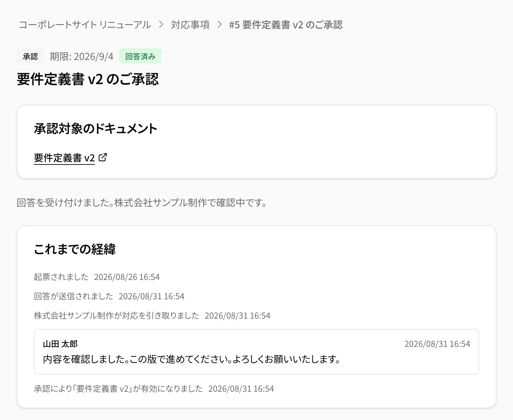This screenshot has height=420, width=513.
Task: Open the 要件定義書 v2 document link
Action: (x=64, y=158)
